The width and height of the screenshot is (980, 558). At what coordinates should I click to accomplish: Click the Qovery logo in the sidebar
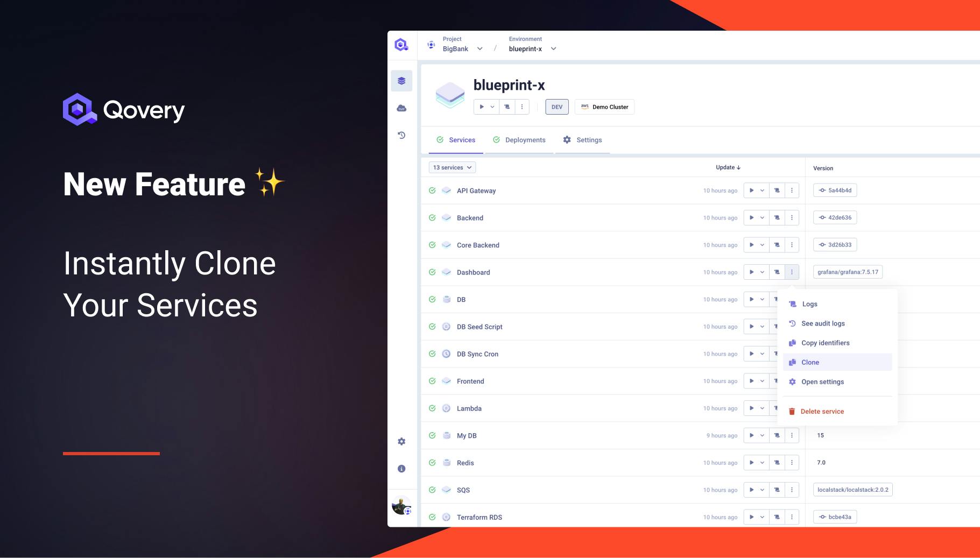401,44
